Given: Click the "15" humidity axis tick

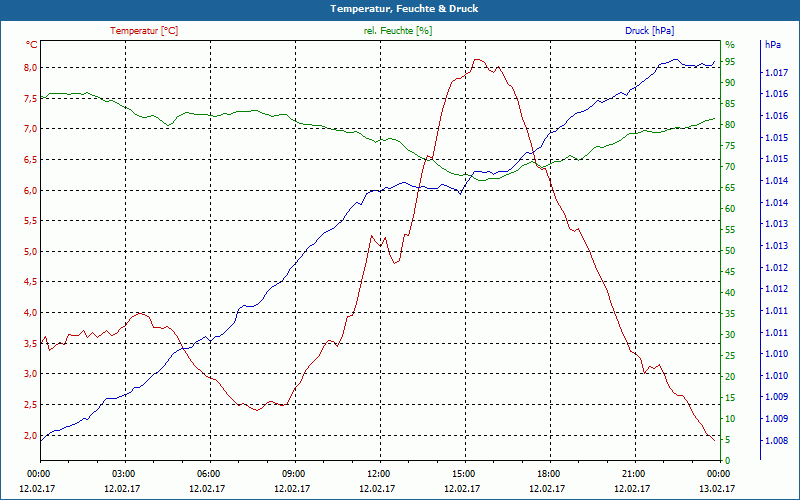Looking at the screenshot, I should point(730,397).
